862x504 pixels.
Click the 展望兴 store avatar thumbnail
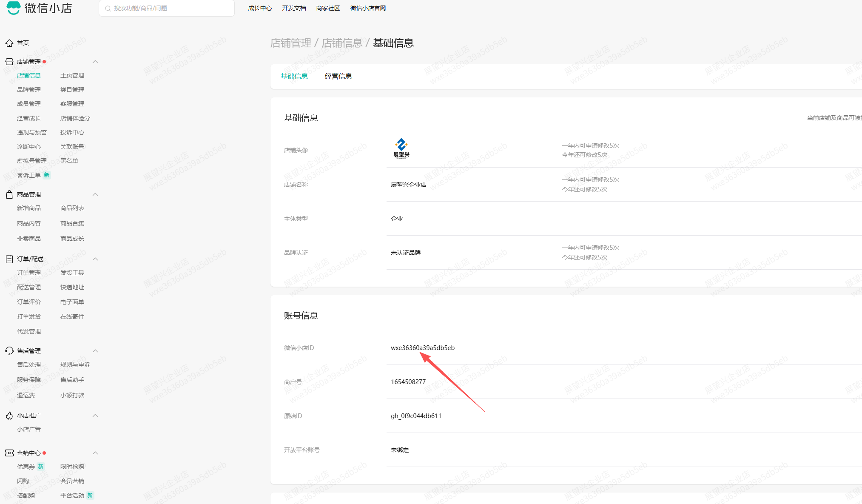coord(401,148)
